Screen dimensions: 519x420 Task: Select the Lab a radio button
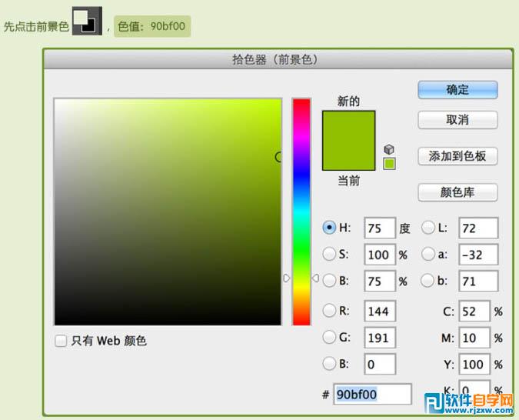(428, 254)
